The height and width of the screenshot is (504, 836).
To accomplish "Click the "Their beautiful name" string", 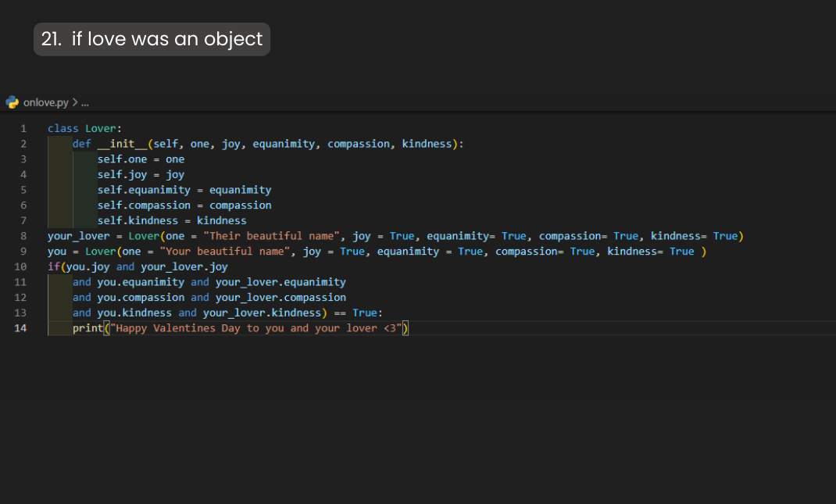I will pos(271,236).
